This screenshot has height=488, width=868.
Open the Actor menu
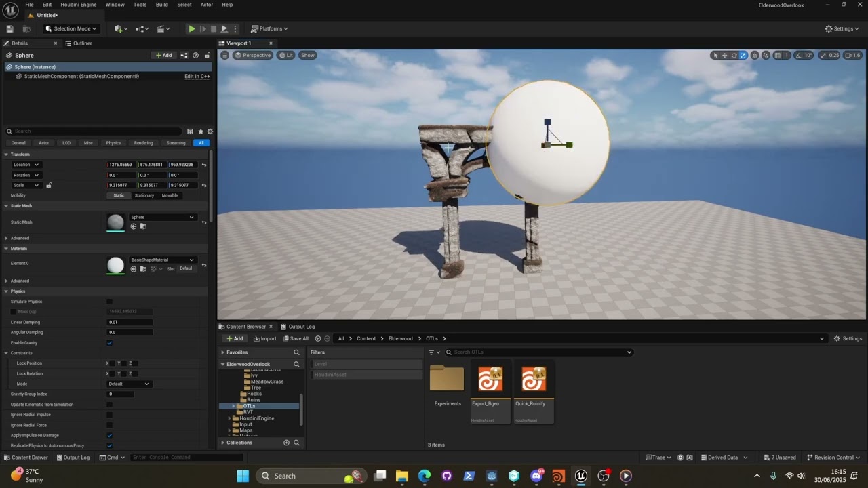pyautogui.click(x=207, y=5)
